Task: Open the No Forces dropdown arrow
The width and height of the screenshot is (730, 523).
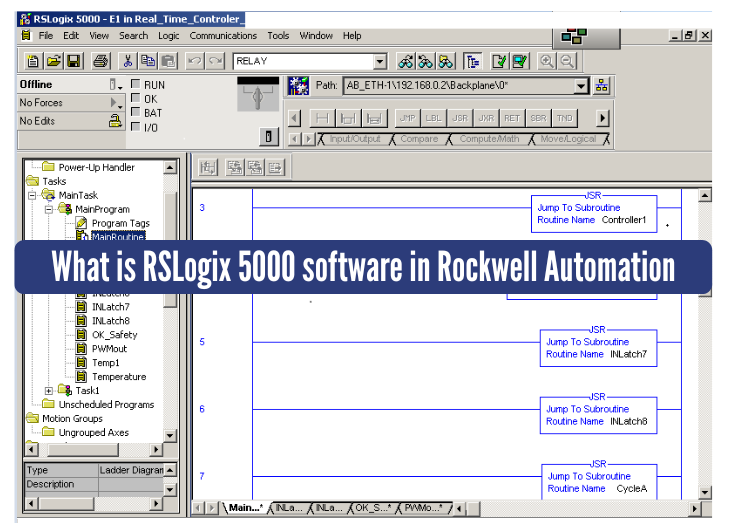Action: (115, 102)
